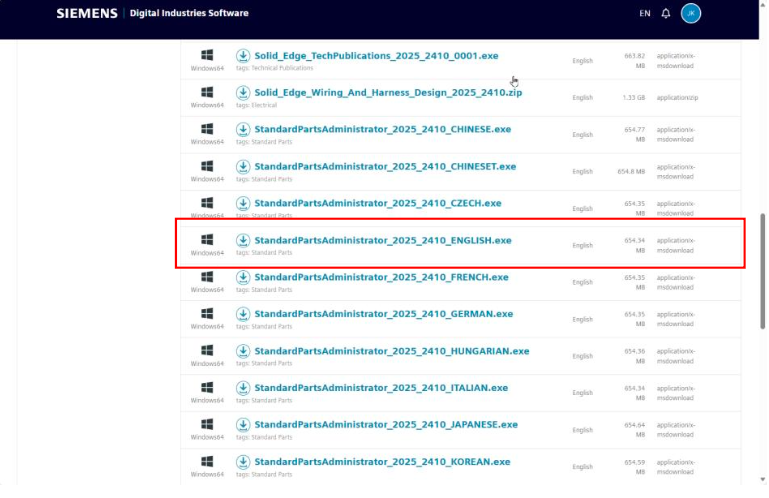
Task: Download Solid_Edge_Wiring_And_Harness_Design_2025_2410.zip link
Action: (388, 93)
